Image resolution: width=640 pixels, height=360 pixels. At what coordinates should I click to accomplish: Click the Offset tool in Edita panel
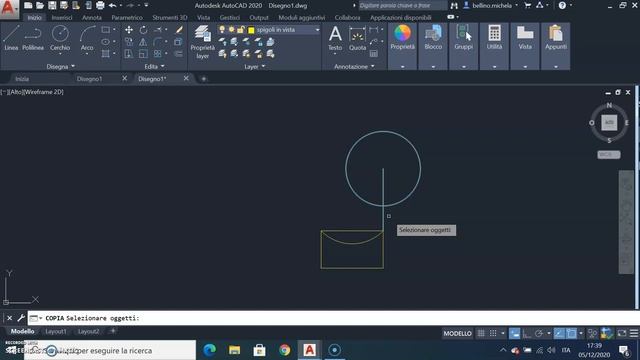tap(179, 53)
